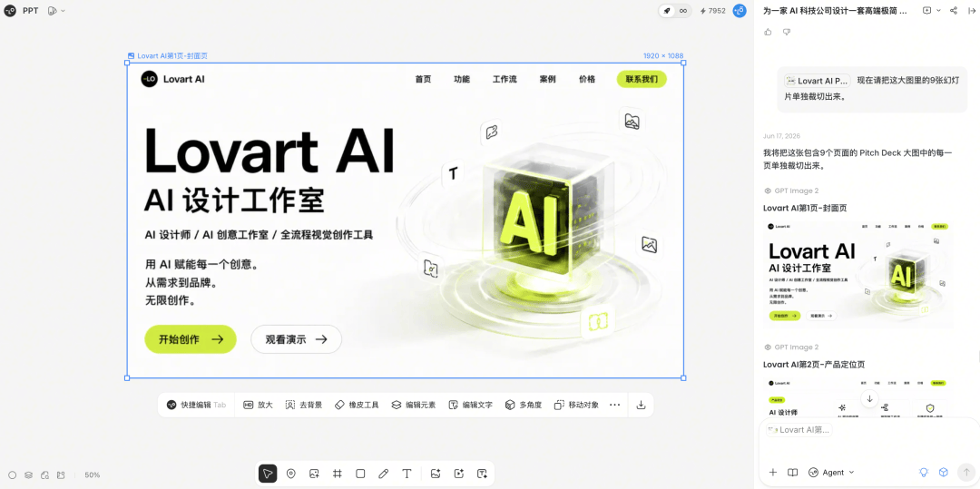980x489 pixels.
Task: Click the circle icon at bottom left
Action: coord(13,474)
